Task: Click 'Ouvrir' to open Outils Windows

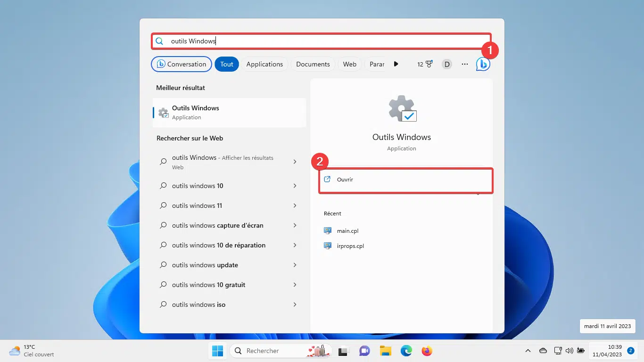Action: click(406, 180)
